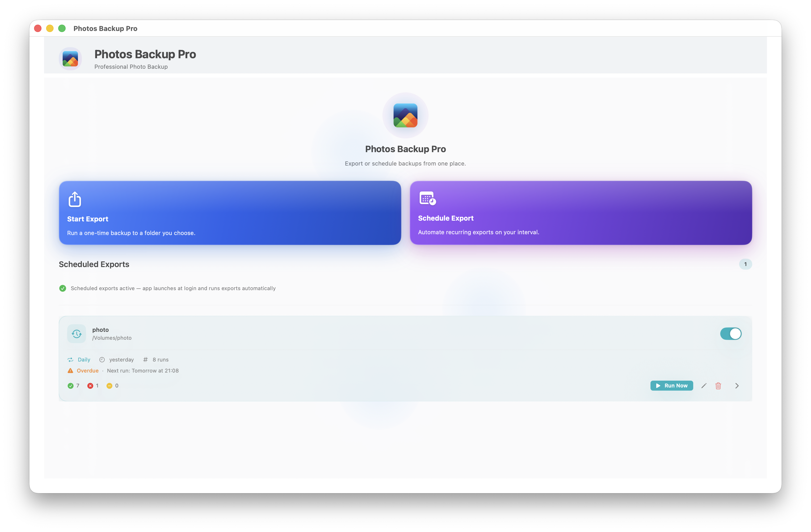The height and width of the screenshot is (532, 811).
Task: Click the large centered Photos Backup Pro logo
Action: (x=405, y=115)
